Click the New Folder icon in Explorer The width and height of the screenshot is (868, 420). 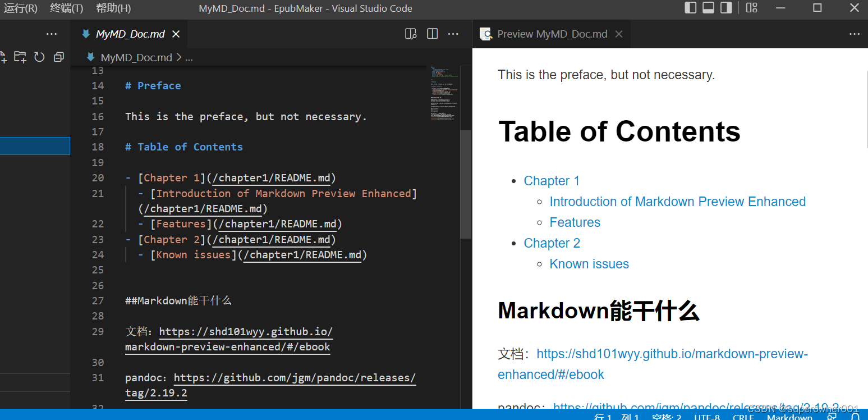pyautogui.click(x=20, y=57)
